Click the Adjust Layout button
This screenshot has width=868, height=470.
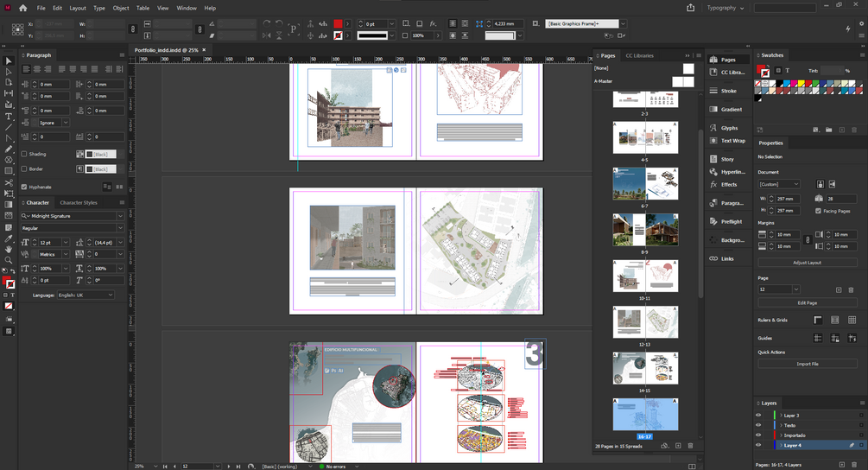point(807,263)
